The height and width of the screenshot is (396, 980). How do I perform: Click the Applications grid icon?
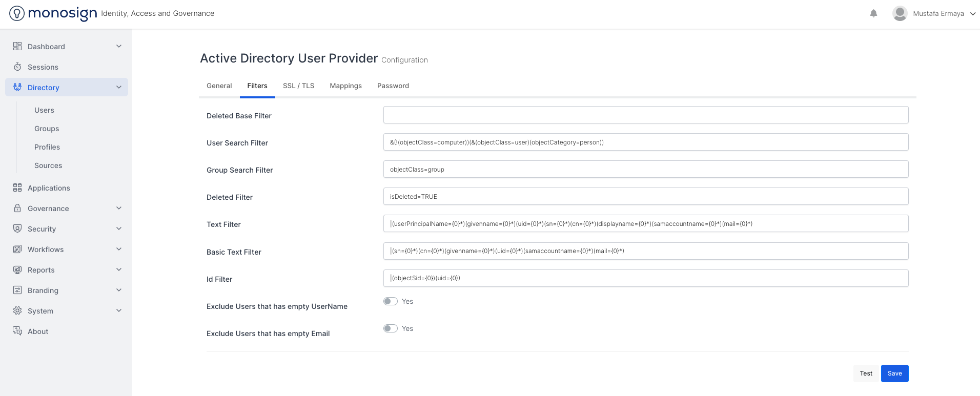(x=17, y=188)
